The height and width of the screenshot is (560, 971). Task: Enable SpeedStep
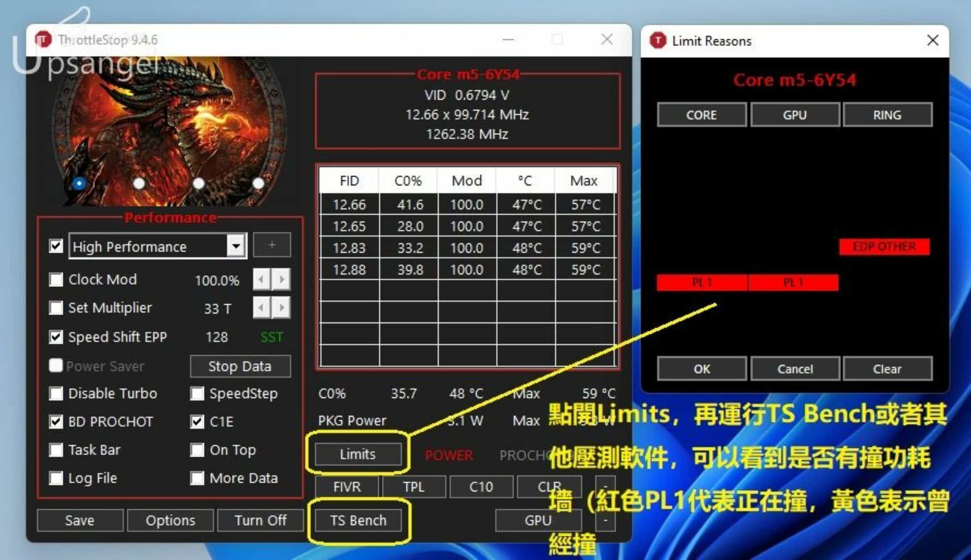pos(197,393)
